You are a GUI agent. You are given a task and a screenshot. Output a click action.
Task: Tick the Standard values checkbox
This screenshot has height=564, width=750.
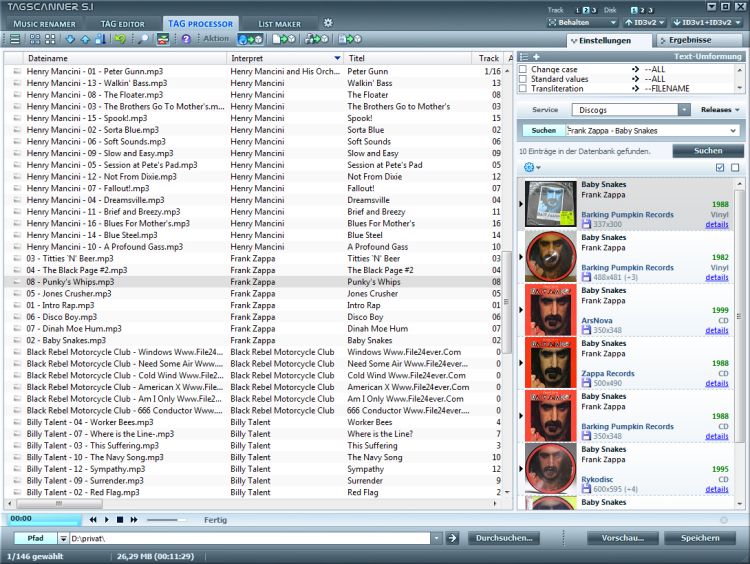tap(523, 78)
